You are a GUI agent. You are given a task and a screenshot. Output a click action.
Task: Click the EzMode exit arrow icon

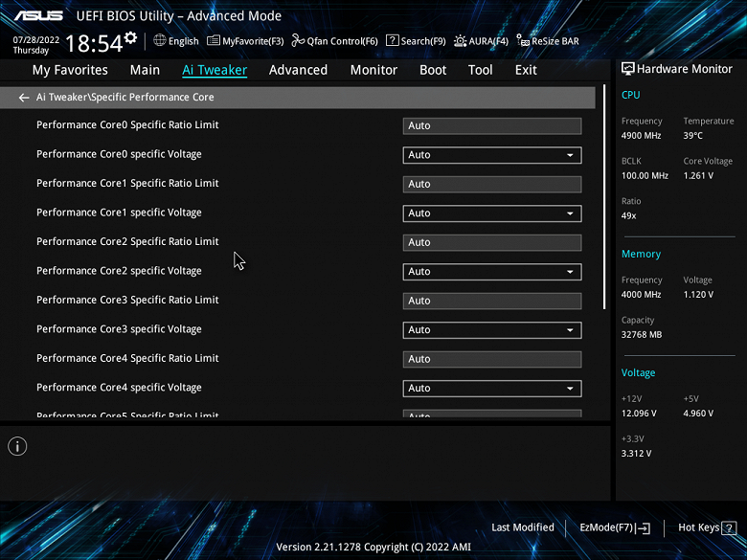click(x=643, y=527)
